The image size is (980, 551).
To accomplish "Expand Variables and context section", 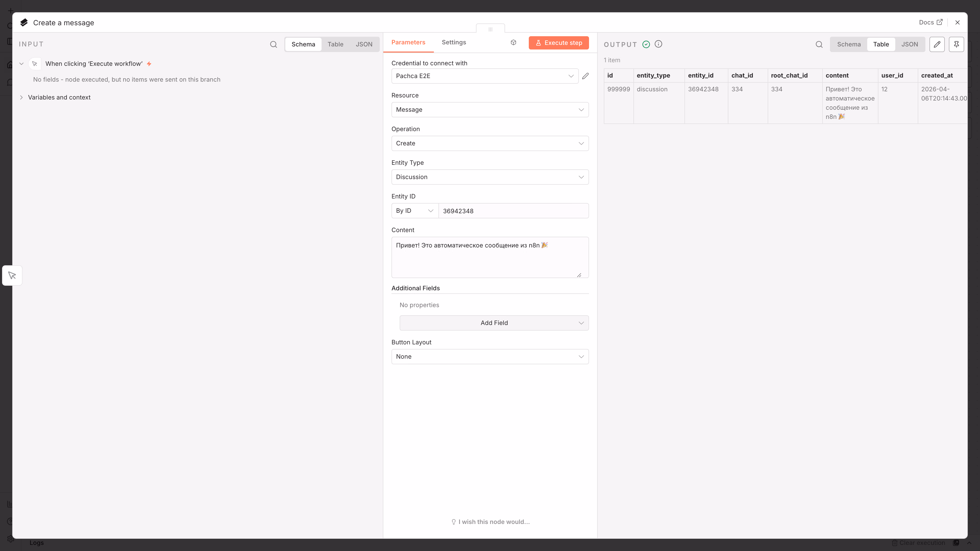I will [59, 97].
